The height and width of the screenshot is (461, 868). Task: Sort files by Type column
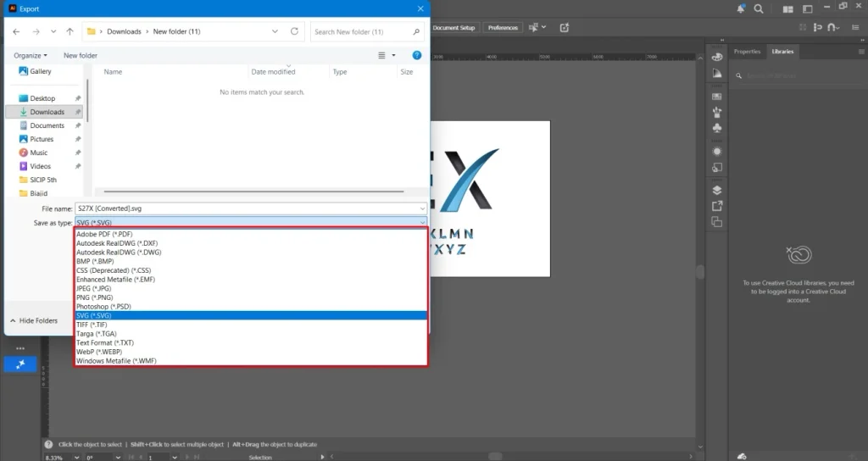340,72
